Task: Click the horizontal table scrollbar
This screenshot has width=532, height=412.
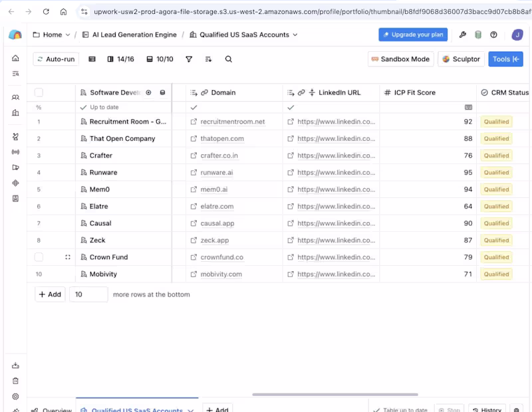Action: (335, 394)
